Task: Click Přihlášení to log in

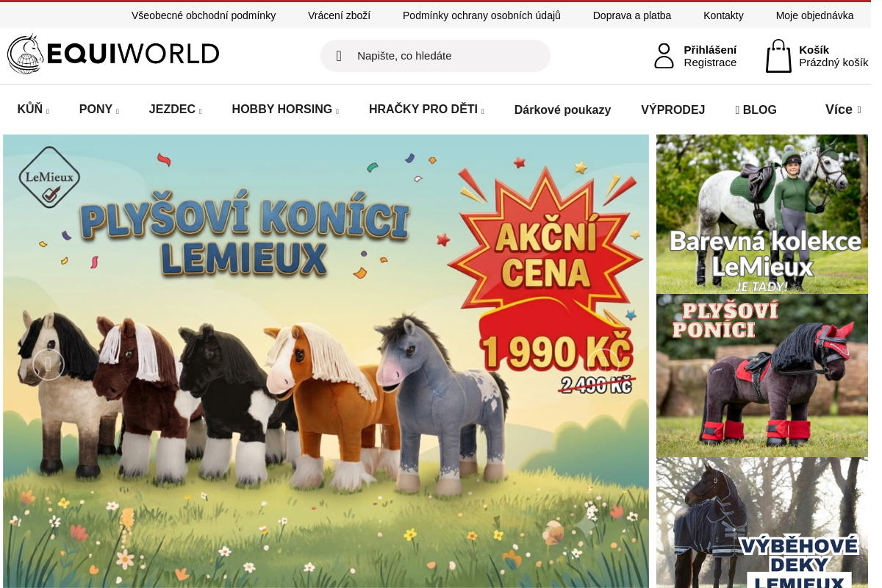Action: coord(710,50)
